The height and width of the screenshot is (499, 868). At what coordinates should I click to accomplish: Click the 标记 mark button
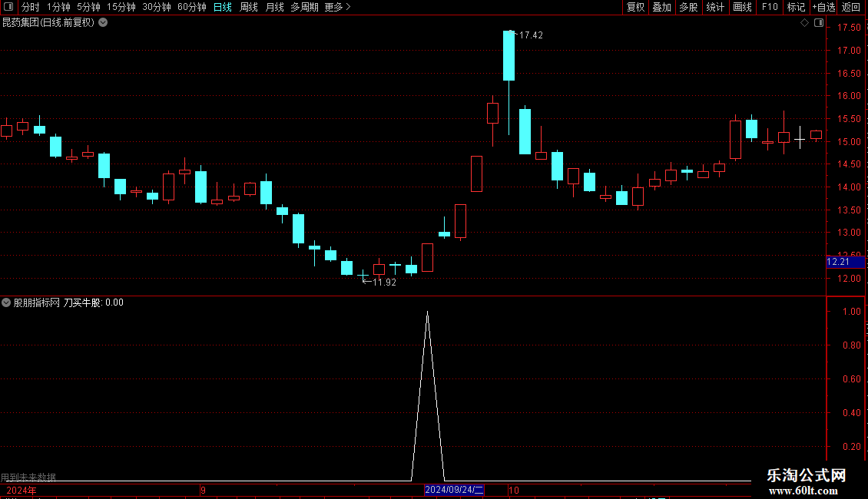coord(796,7)
